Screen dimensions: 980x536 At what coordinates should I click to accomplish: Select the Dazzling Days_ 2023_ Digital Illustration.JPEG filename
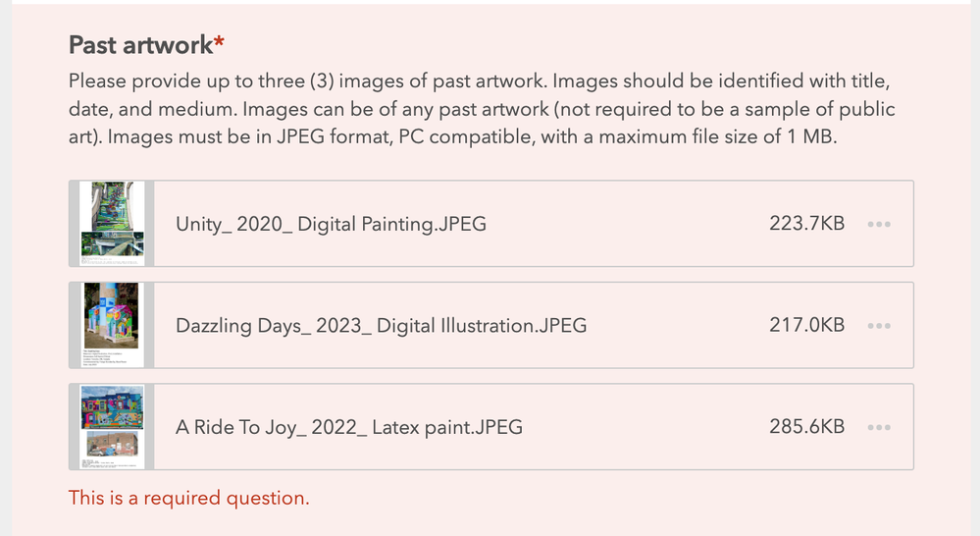[x=381, y=325]
